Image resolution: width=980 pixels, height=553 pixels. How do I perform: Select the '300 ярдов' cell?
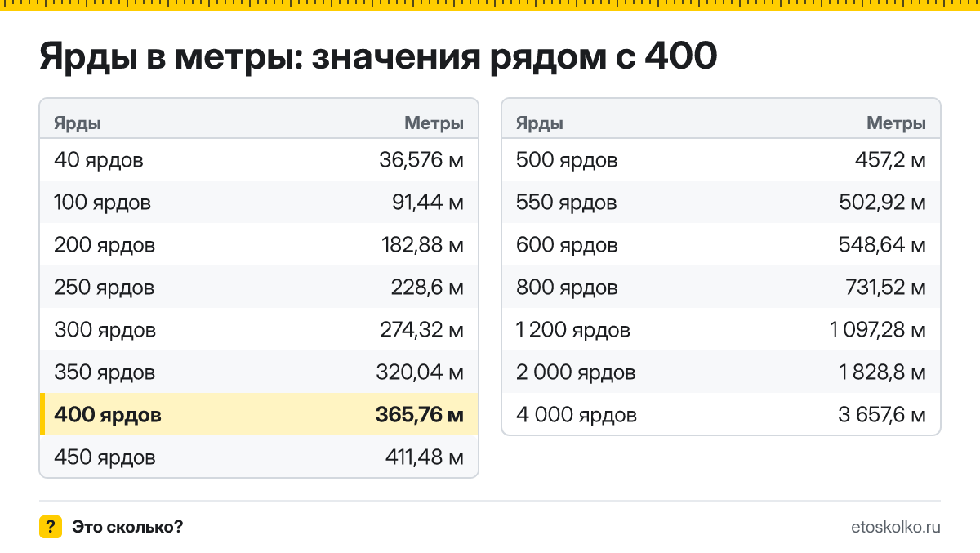click(x=105, y=330)
